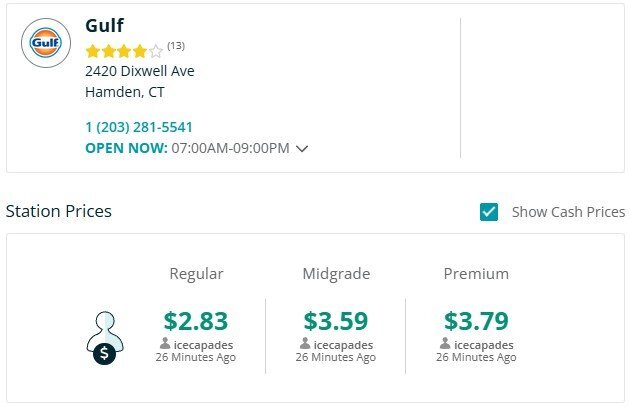630x413 pixels.
Task: Click the Gulf station logo
Action: pyautogui.click(x=45, y=44)
